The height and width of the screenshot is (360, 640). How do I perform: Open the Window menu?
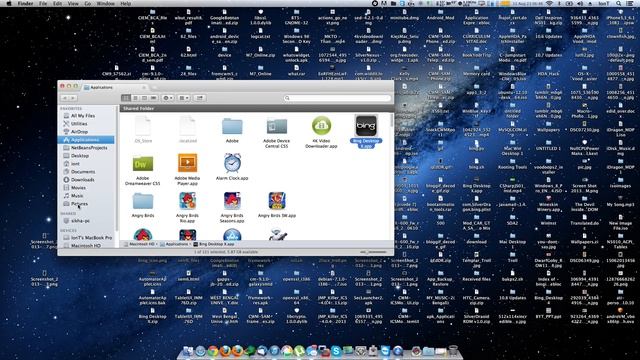click(x=105, y=3)
